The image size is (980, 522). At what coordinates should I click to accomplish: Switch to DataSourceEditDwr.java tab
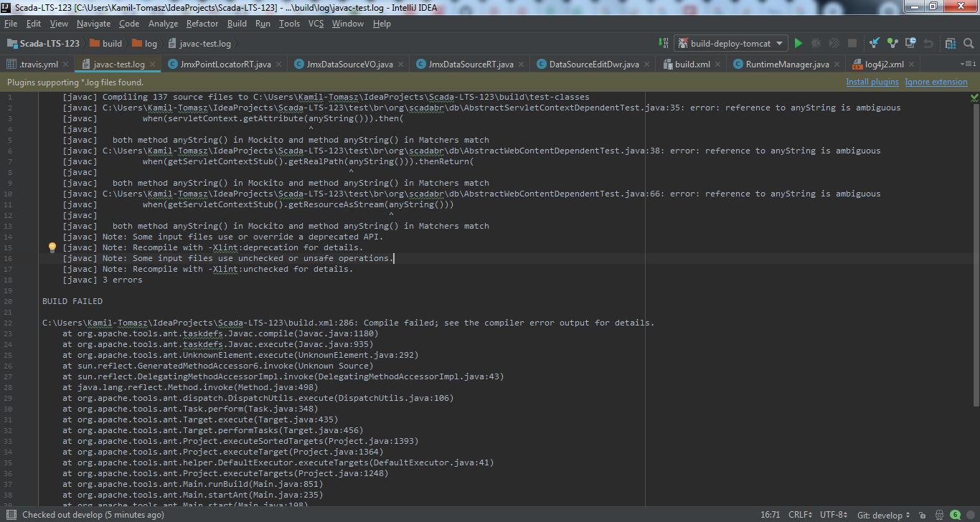tap(593, 64)
